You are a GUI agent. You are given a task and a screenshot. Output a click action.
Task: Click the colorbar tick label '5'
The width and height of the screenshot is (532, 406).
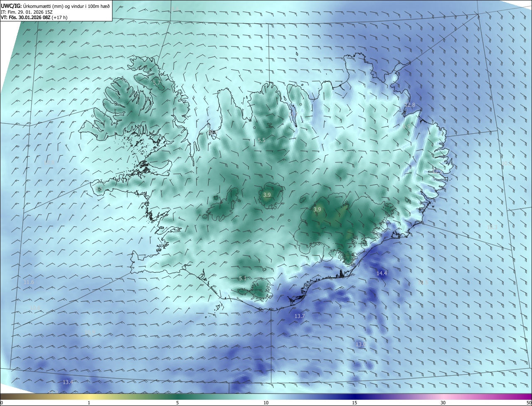pos(177,403)
